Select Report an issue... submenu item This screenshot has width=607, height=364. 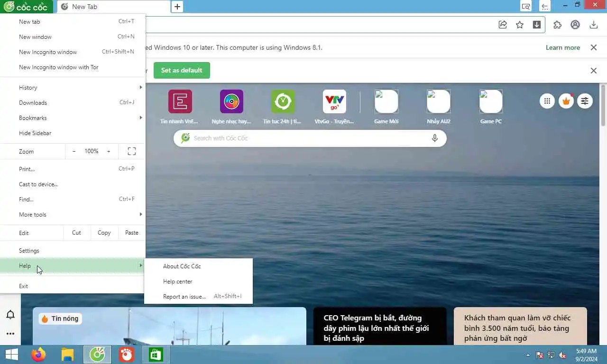click(x=198, y=296)
